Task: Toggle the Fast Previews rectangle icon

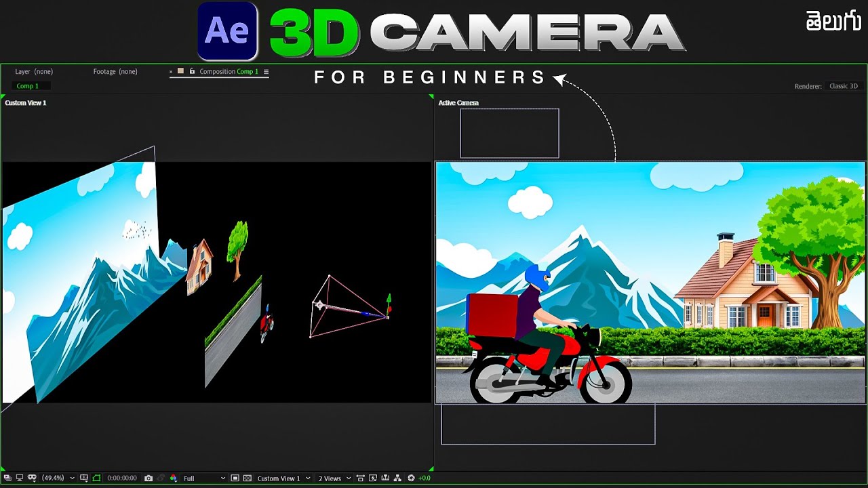Action: pyautogui.click(x=235, y=478)
